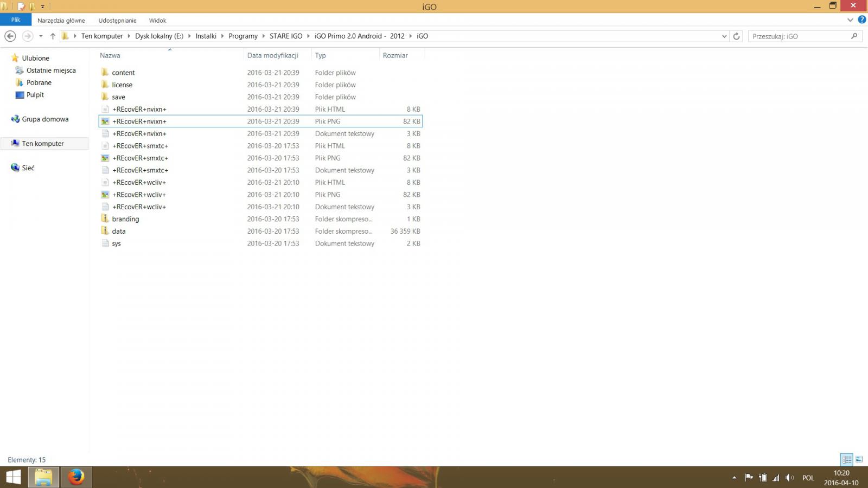Select the sys text document icon
This screenshot has width=868, height=488.
(x=105, y=243)
